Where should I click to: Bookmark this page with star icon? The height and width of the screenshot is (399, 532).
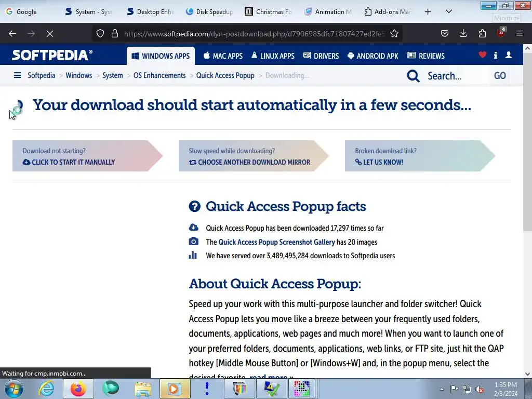(394, 34)
